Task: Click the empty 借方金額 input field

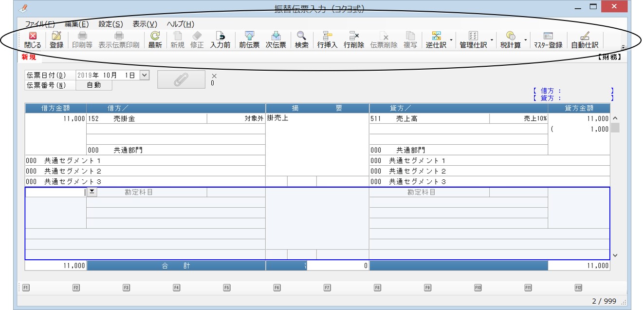Action: [55, 192]
